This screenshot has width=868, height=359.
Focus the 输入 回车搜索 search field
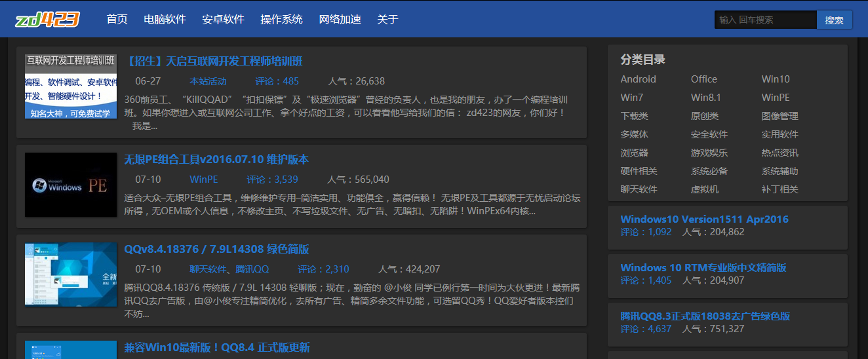(x=766, y=20)
